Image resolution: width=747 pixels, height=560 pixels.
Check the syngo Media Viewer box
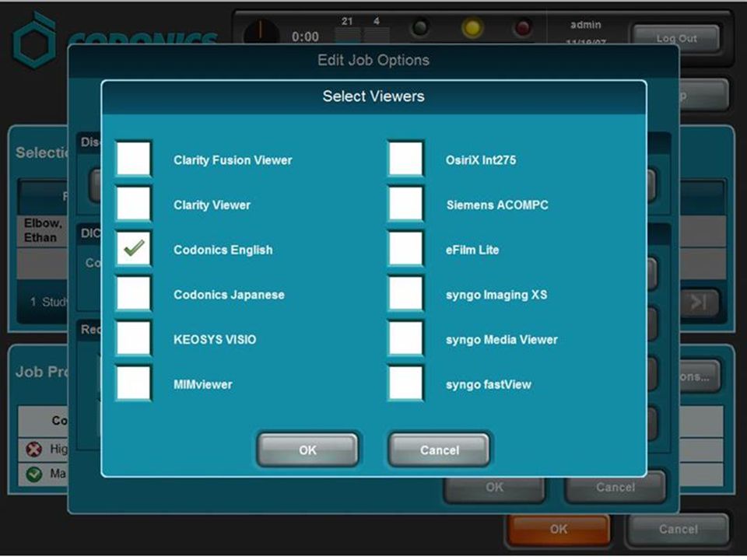405,338
